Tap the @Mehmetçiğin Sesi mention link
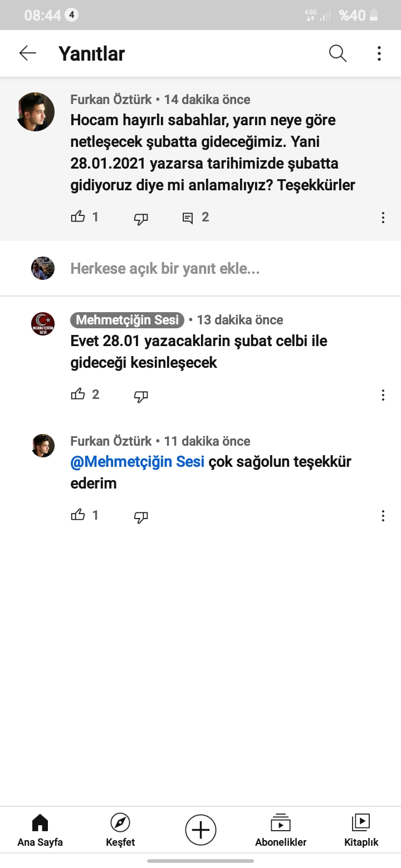Viewport: 401px width, 868px height. click(138, 462)
